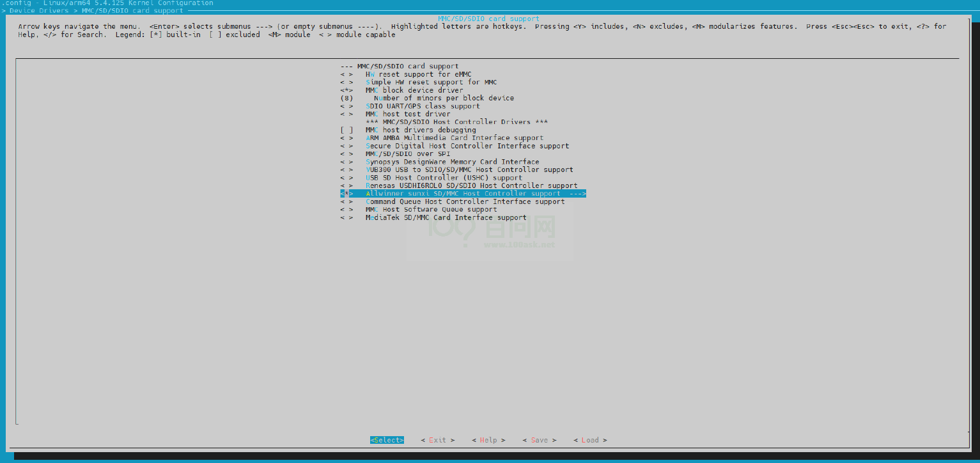Click the Help button
The width and height of the screenshot is (980, 463).
pyautogui.click(x=488, y=440)
